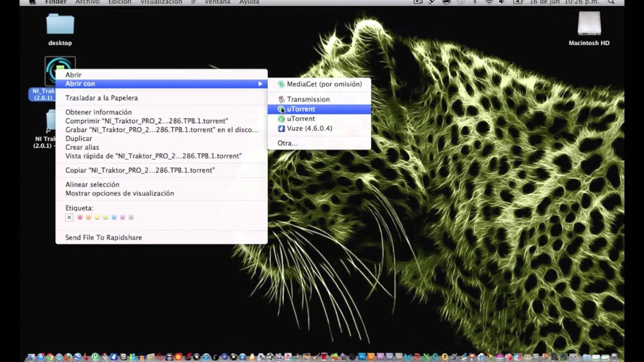This screenshot has height=362, width=644.
Task: Expand the Abrir con submenu arrow
Action: (x=260, y=84)
